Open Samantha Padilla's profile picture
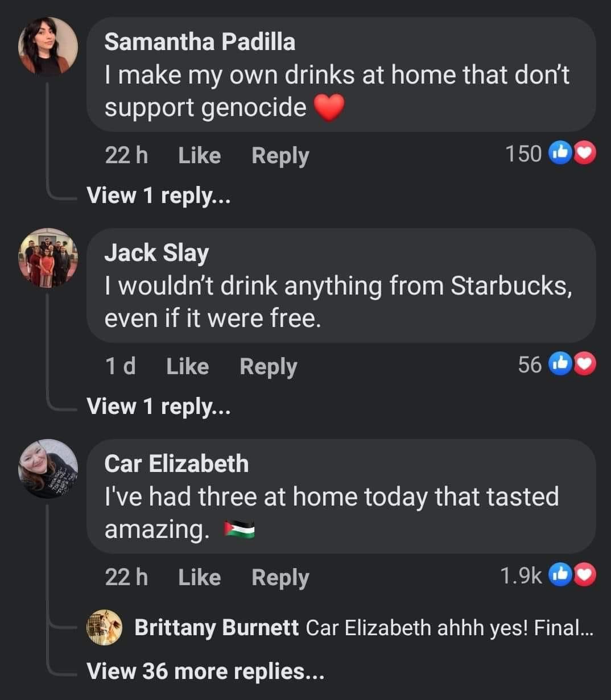 [x=48, y=46]
